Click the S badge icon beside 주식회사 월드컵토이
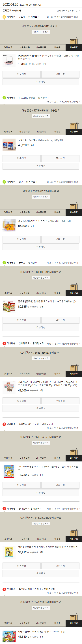Viewport: 82px width, 644px height. click(x=4, y=424)
